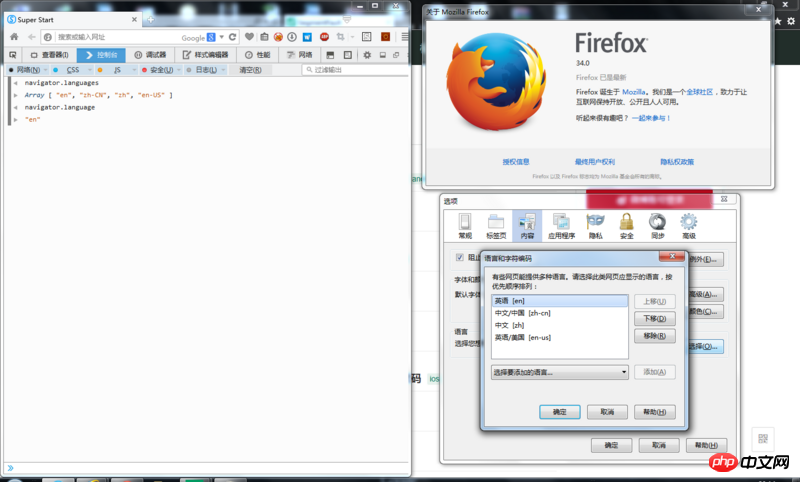
Task: Click the Back arrow navigation button
Action: coord(32,37)
